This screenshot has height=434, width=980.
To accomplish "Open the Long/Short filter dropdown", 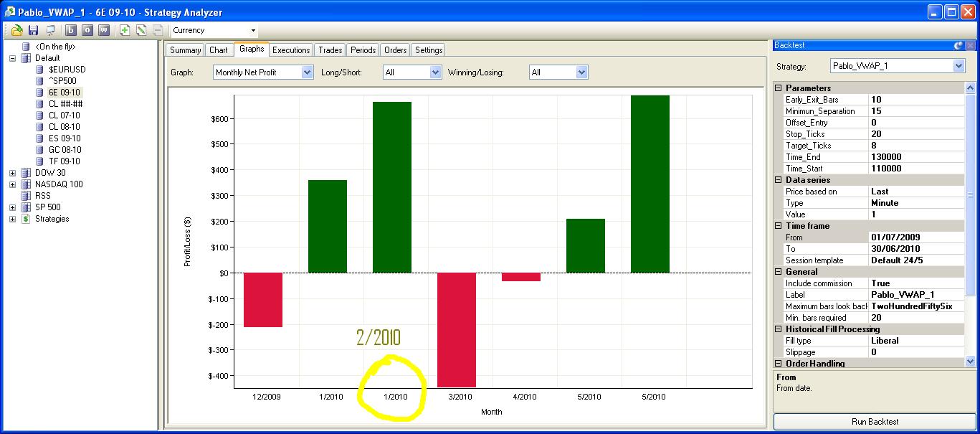I will tap(435, 72).
